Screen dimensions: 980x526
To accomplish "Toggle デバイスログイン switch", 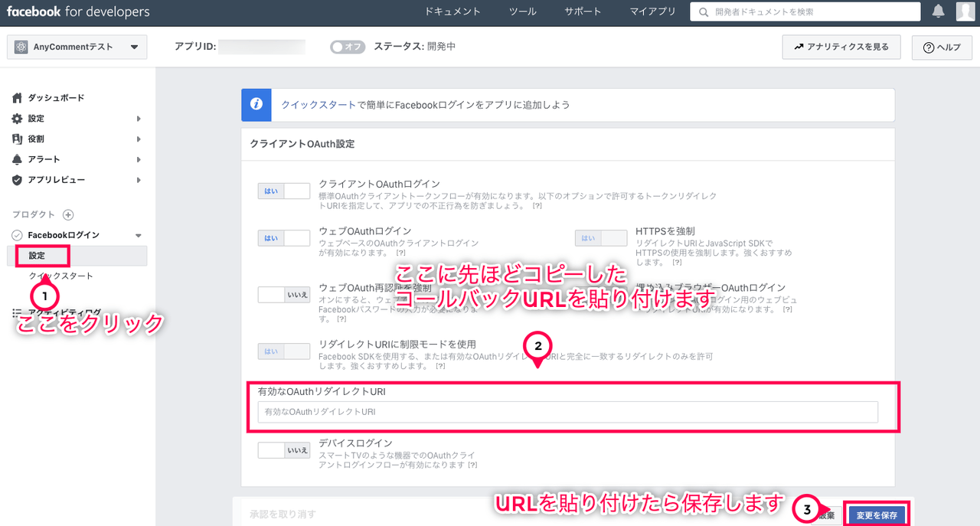I will click(283, 450).
